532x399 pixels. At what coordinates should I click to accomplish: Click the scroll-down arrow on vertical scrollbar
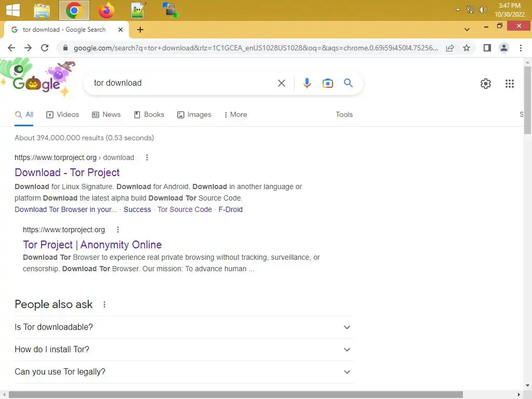[x=527, y=385]
